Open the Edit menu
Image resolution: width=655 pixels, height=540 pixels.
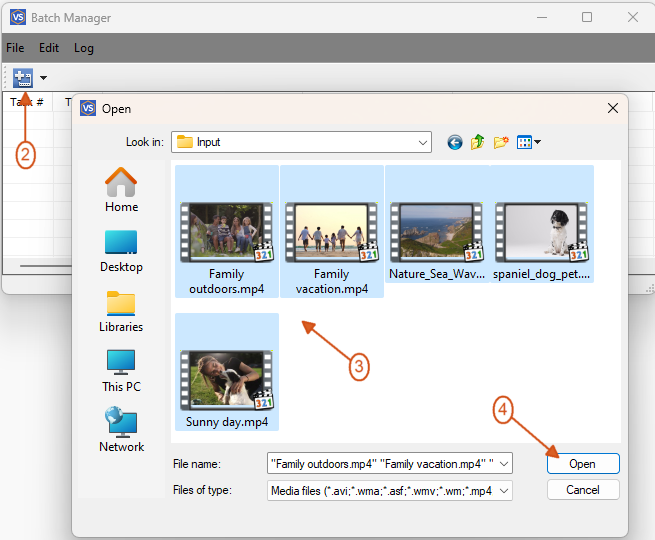click(49, 48)
